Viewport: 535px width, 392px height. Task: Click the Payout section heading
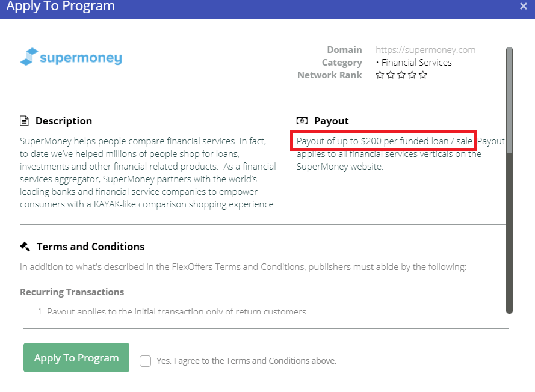pos(331,121)
